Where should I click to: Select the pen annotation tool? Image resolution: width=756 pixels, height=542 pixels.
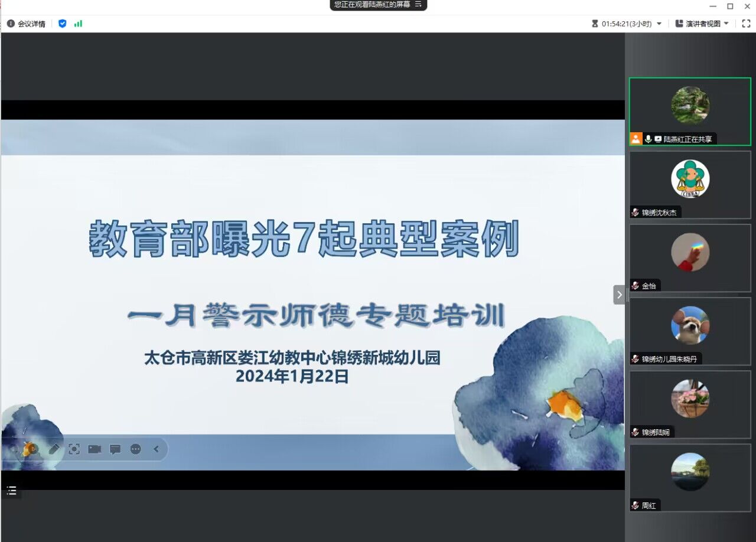tap(54, 449)
